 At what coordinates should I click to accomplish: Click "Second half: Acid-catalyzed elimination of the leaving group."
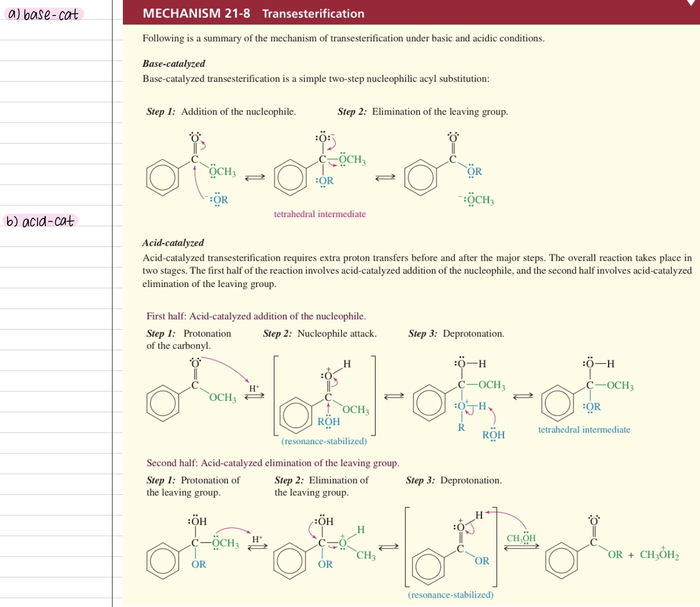point(273,463)
